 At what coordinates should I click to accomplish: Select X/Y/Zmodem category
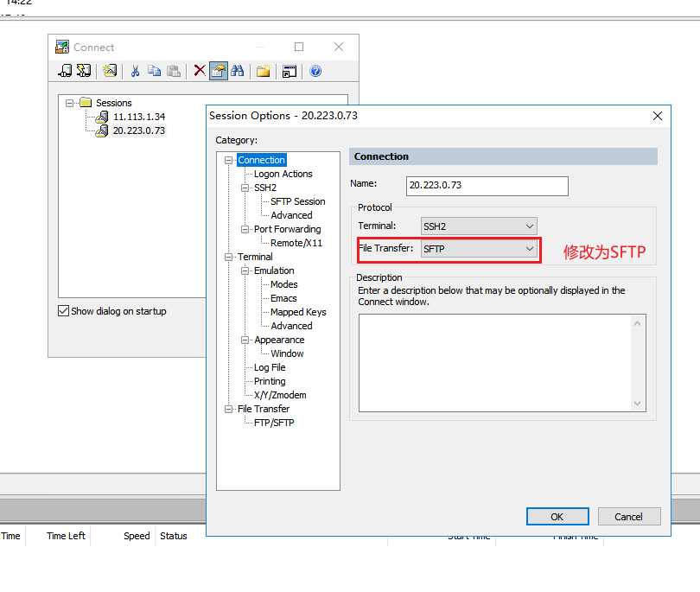pyautogui.click(x=280, y=395)
